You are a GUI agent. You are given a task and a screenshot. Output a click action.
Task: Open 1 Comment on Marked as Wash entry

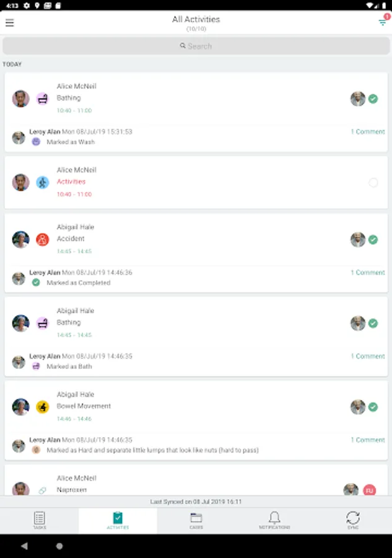point(368,131)
